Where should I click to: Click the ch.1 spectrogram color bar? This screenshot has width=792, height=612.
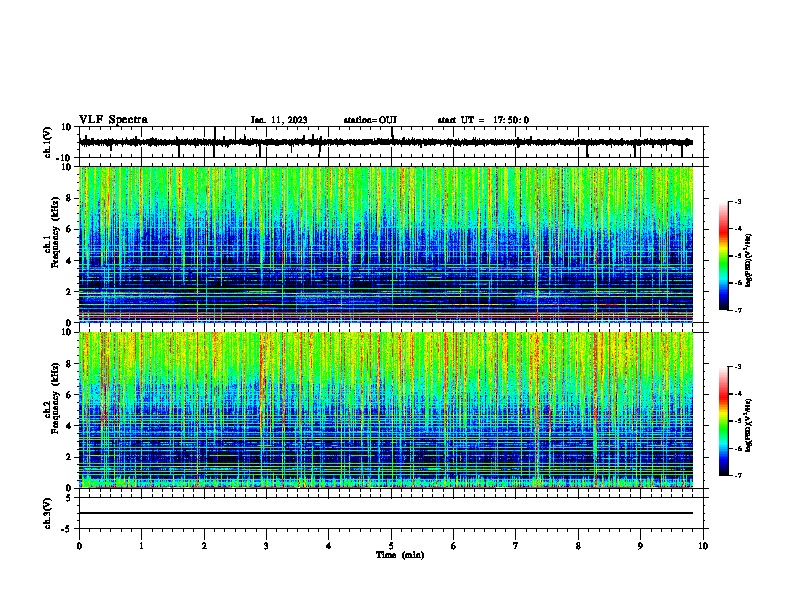724,256
